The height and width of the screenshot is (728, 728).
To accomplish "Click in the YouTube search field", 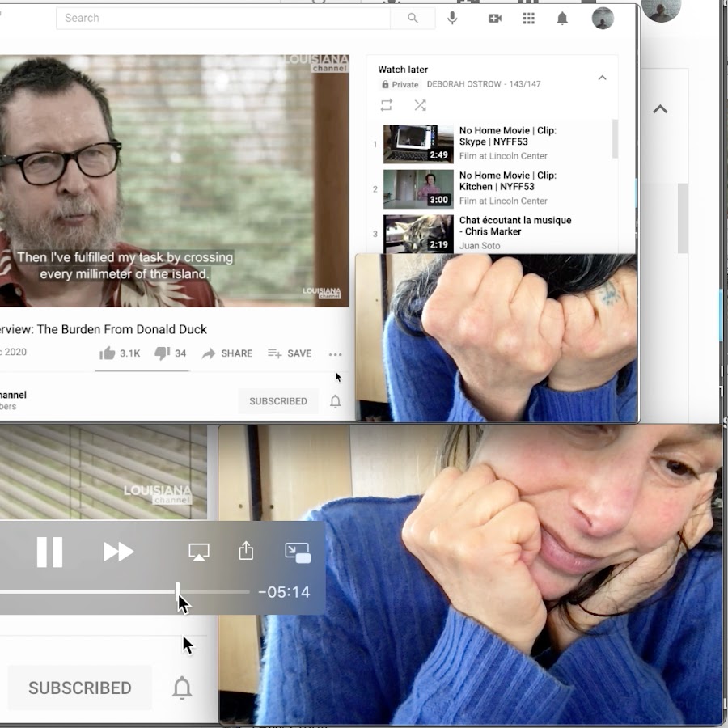I will (222, 18).
